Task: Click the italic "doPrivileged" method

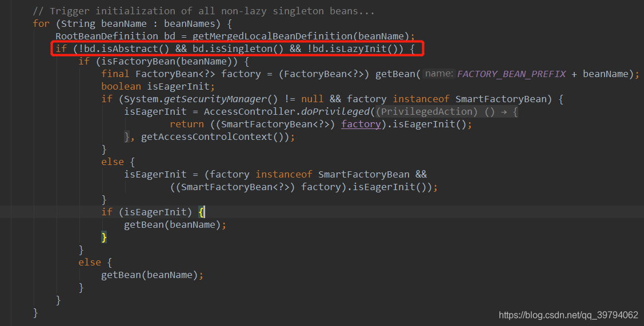Action: [335, 112]
